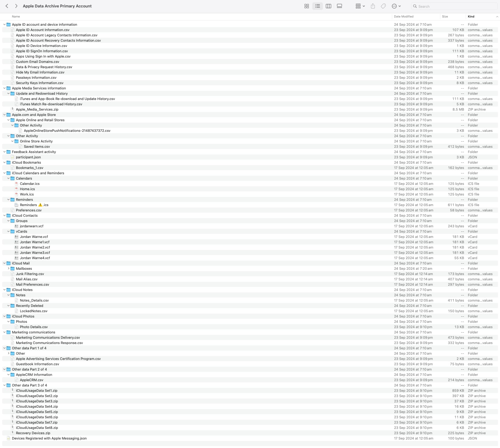Collapse the iCloud Photos folder
The image size is (500, 448).
click(4, 316)
